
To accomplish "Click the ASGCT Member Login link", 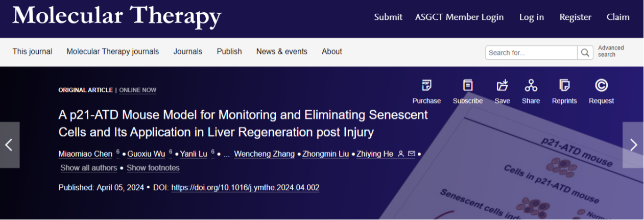I will (x=459, y=17).
